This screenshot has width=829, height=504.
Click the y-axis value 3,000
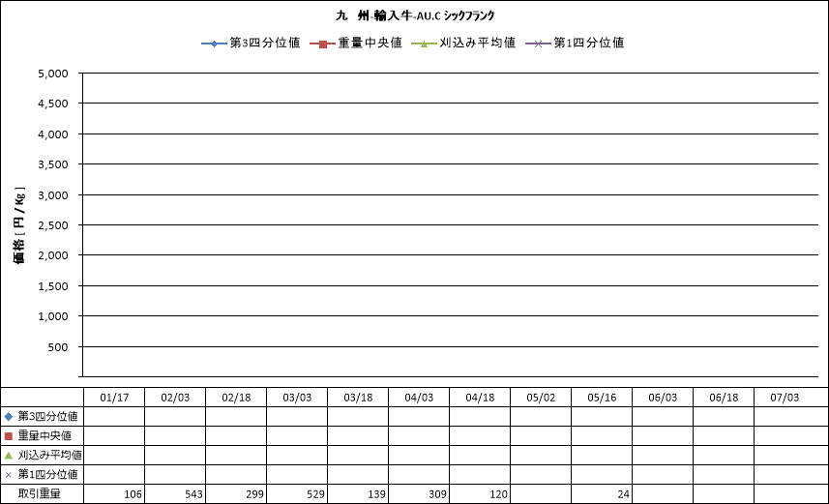point(53,195)
